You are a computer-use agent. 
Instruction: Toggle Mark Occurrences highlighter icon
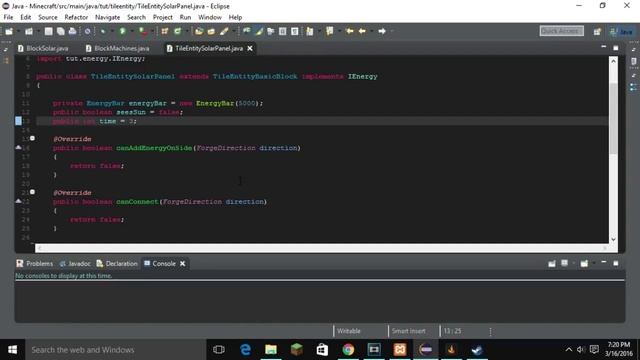(x=259, y=31)
